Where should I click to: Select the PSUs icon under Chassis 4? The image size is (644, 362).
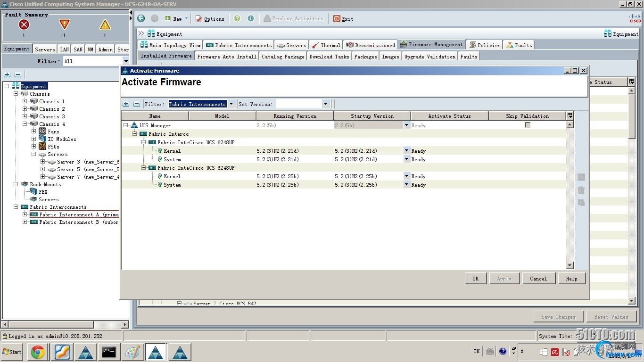tap(42, 147)
